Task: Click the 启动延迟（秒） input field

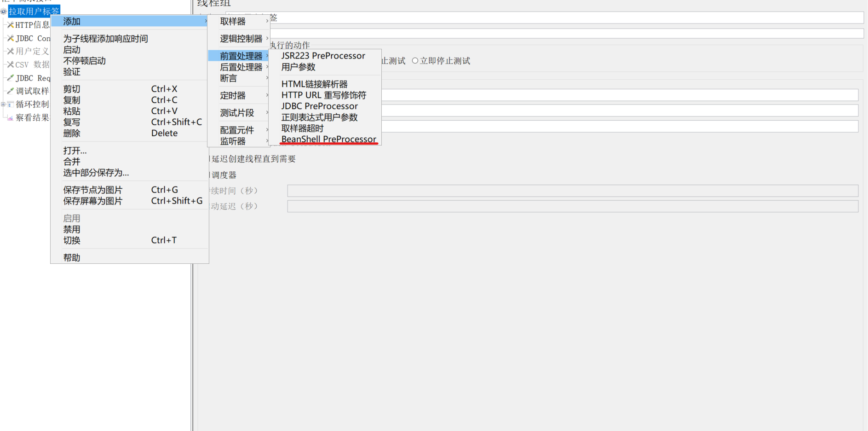Action: click(x=573, y=206)
